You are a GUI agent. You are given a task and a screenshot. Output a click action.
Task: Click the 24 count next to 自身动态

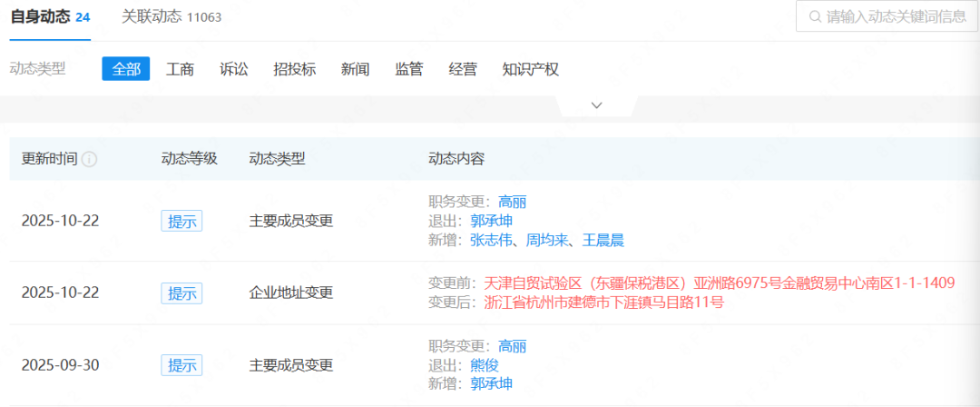83,17
